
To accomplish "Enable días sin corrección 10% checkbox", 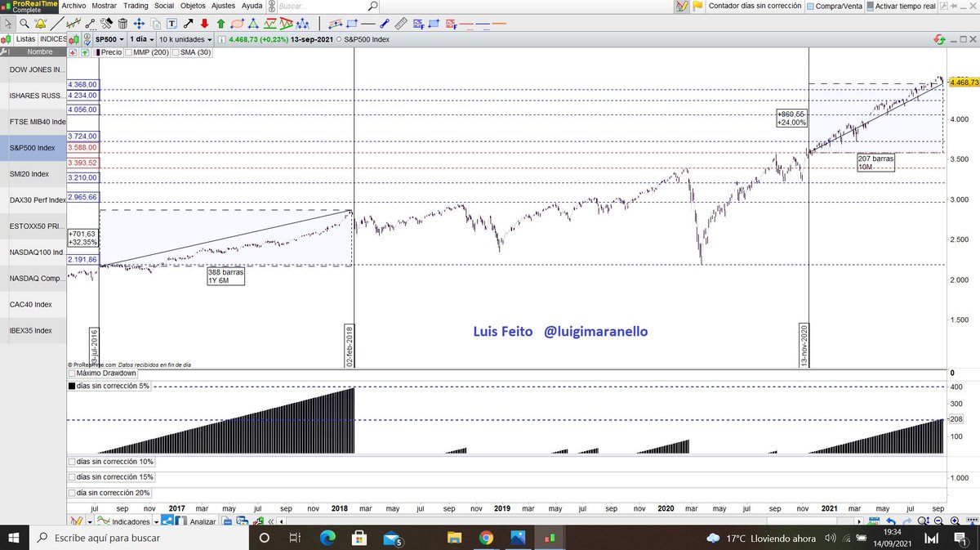I will coord(72,462).
